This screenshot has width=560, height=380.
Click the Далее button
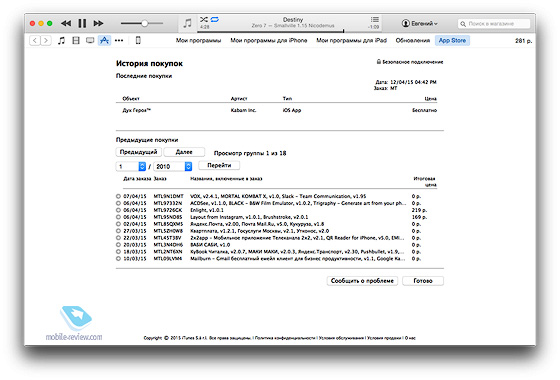184,152
